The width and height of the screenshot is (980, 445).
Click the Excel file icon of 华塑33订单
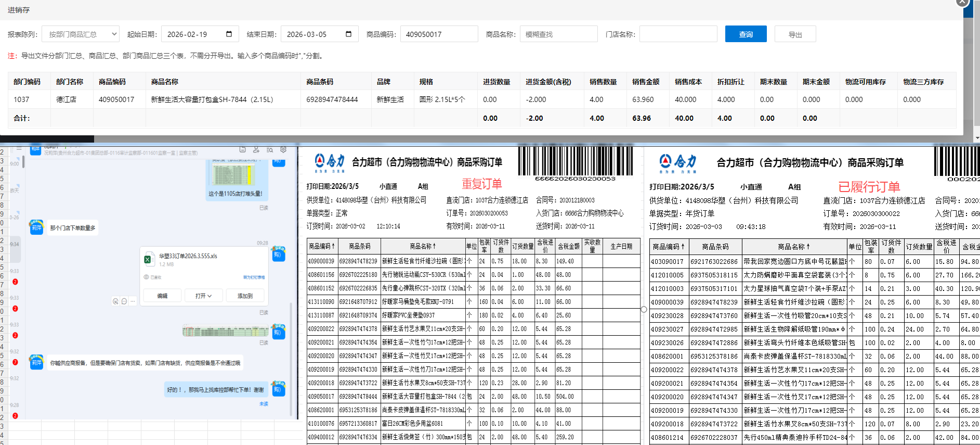pyautogui.click(x=148, y=259)
